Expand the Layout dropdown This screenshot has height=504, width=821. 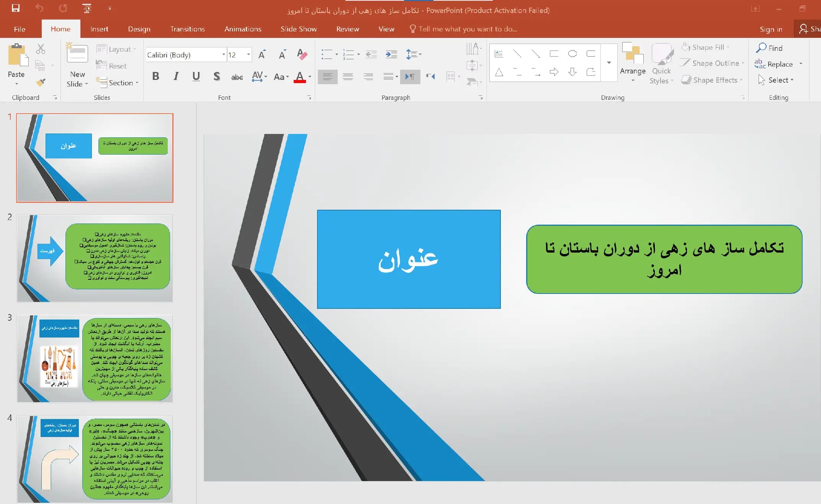click(117, 49)
